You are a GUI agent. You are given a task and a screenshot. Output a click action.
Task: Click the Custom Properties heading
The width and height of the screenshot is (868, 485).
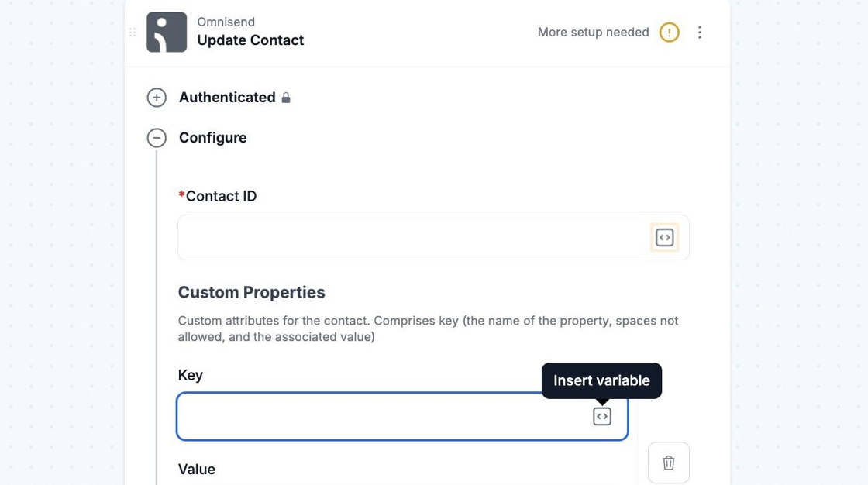[x=251, y=293]
